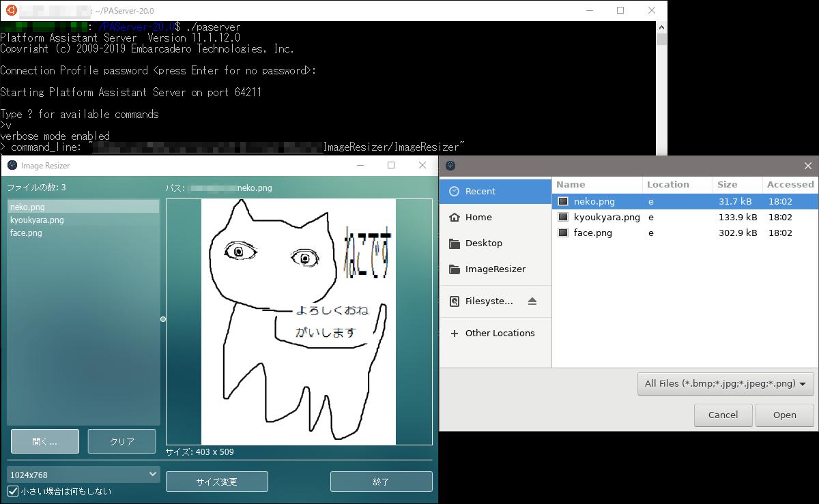
Task: Click the 302.9 kB size cell
Action: click(738, 233)
